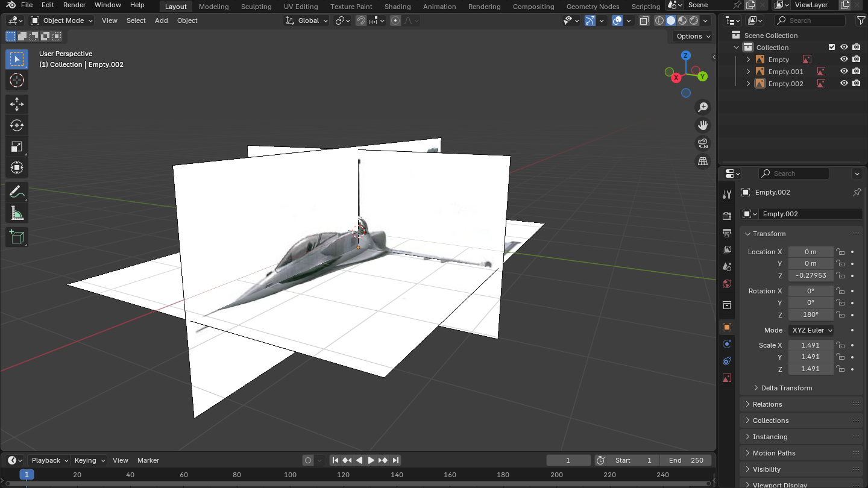Expand the Instancing panel
Screen dimensions: 868x488
801,437
